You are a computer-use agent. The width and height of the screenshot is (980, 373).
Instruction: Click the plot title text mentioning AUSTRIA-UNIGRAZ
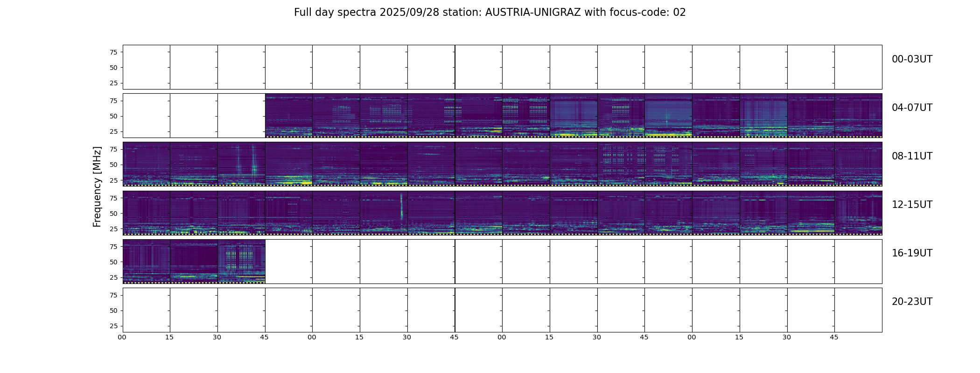pos(490,13)
